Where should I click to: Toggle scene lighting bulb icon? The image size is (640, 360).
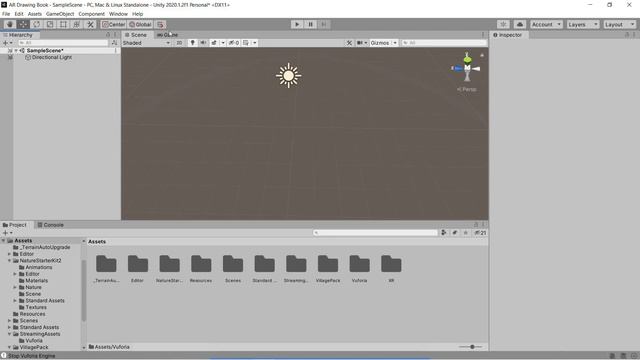pyautogui.click(x=193, y=43)
